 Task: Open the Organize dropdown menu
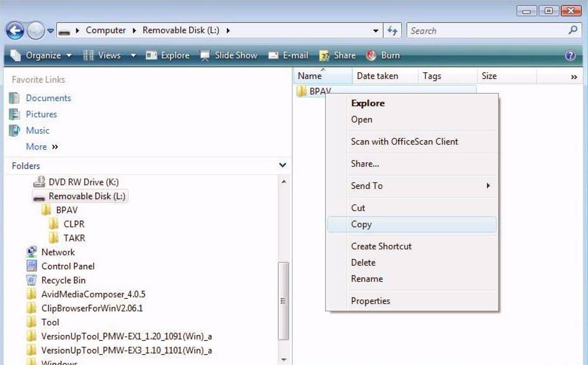(41, 56)
